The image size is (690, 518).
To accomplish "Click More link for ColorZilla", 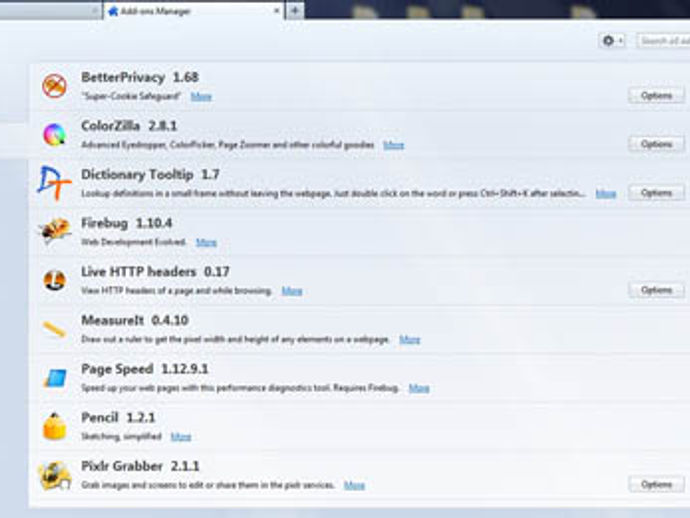I will click(393, 145).
